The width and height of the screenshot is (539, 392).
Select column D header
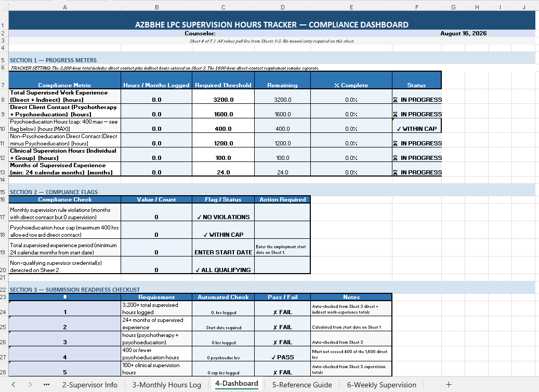click(283, 7)
